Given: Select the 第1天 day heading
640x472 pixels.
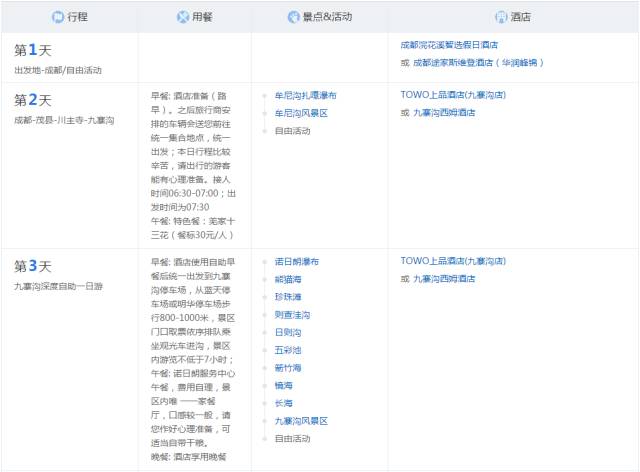Looking at the screenshot, I should coord(33,50).
